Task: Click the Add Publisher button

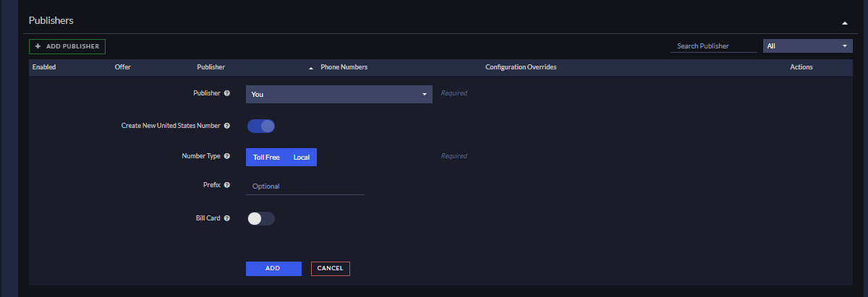Action: click(67, 46)
